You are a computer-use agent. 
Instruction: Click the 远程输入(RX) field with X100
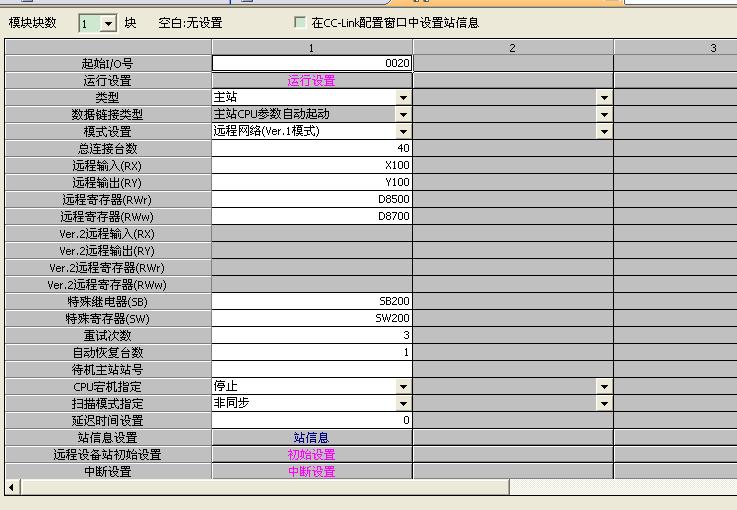click(x=311, y=166)
